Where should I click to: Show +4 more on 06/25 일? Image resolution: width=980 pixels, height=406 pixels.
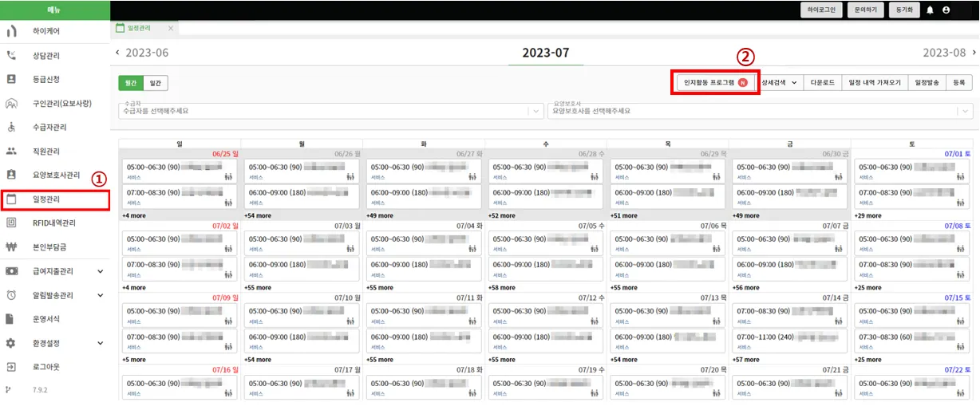pyautogui.click(x=134, y=215)
